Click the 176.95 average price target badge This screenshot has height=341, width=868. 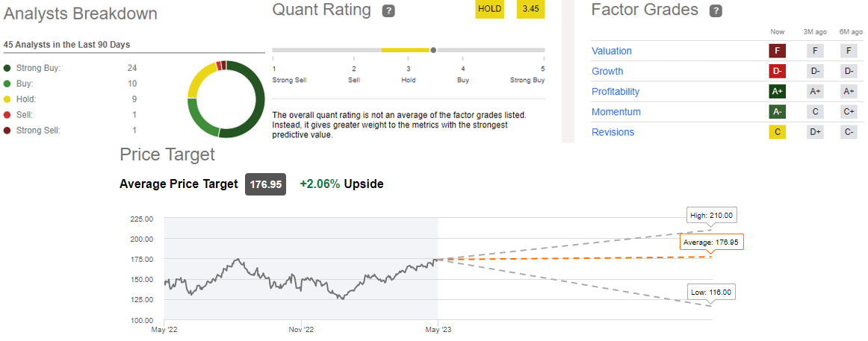pos(266,184)
